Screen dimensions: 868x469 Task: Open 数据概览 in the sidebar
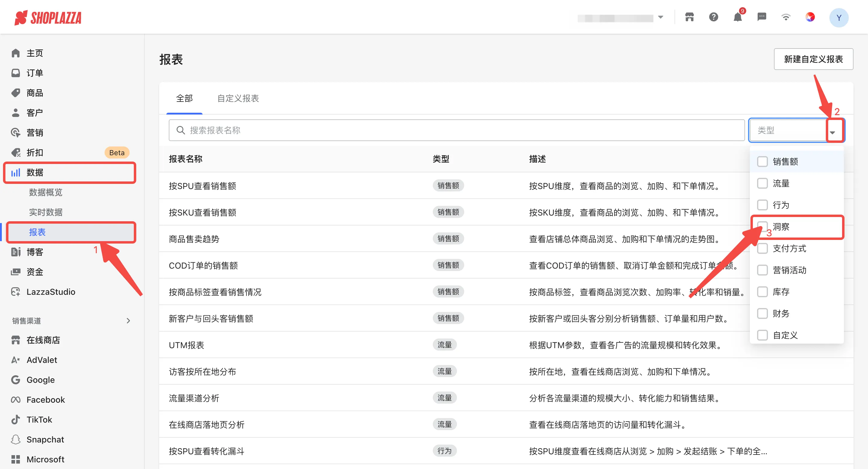[46, 192]
